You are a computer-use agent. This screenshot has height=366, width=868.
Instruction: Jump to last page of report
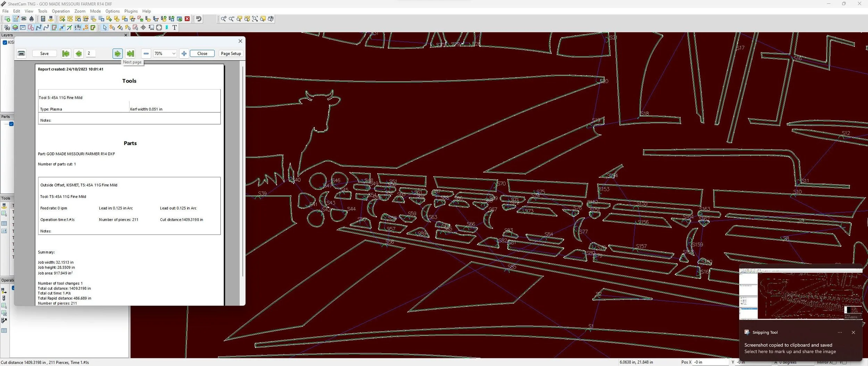tap(131, 53)
